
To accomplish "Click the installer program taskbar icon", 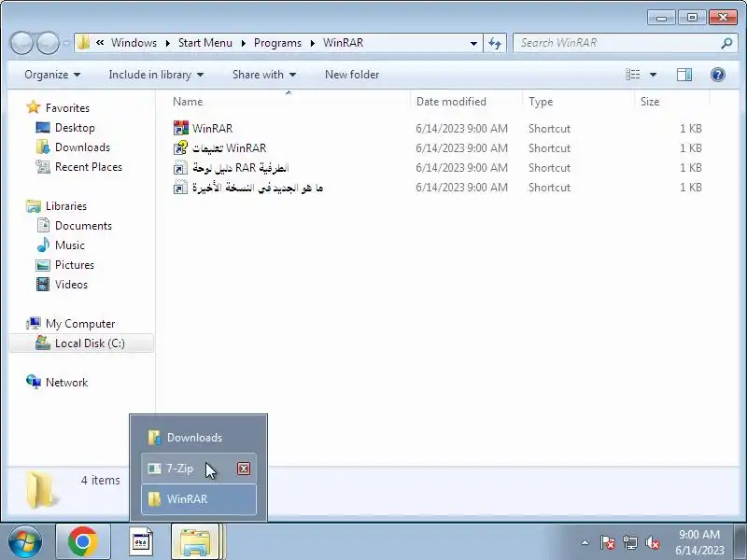I will tap(142, 541).
